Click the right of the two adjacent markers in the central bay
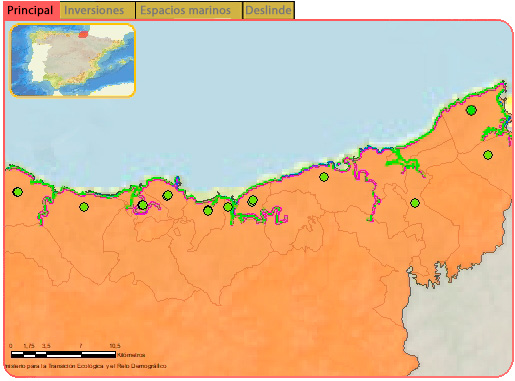This screenshot has width=515, height=381. 228,207
